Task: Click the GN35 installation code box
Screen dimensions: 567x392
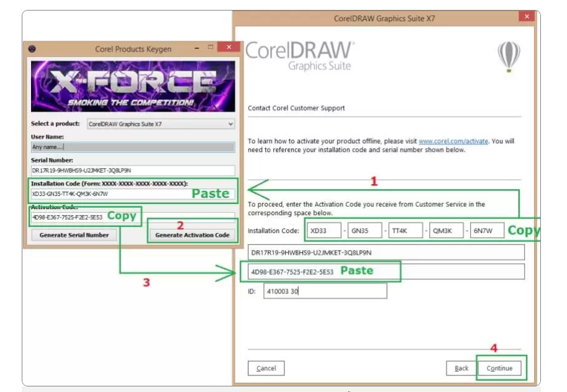Action: (x=365, y=231)
